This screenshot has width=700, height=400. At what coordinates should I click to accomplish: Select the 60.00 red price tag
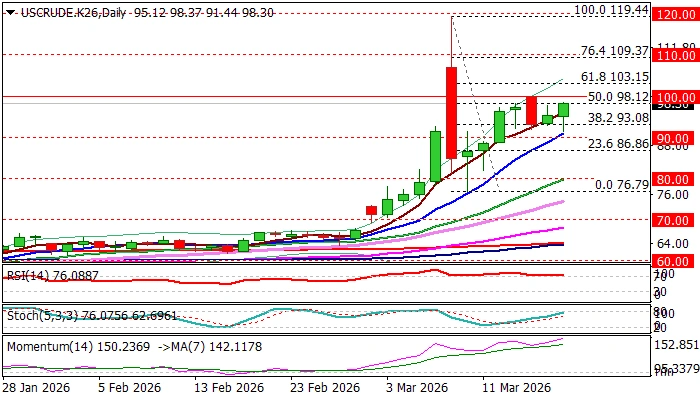click(x=674, y=261)
